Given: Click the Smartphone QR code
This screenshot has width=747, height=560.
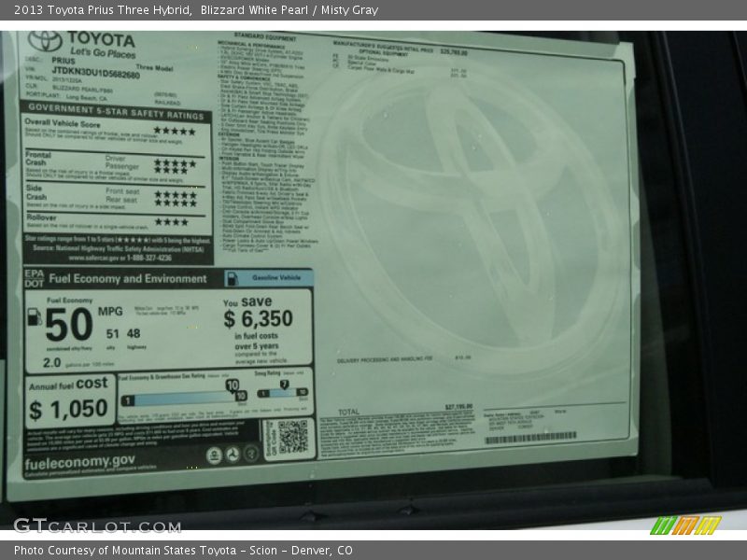Looking at the screenshot, I should pyautogui.click(x=292, y=436).
